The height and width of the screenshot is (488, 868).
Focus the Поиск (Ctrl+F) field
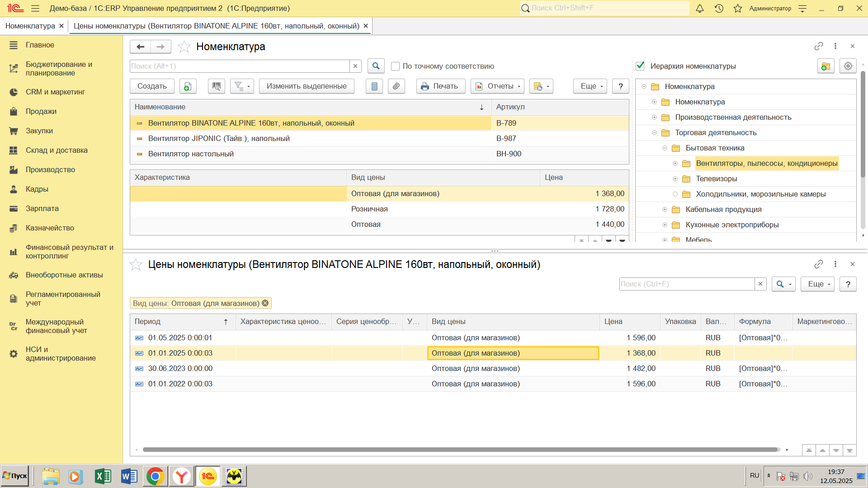(x=687, y=284)
